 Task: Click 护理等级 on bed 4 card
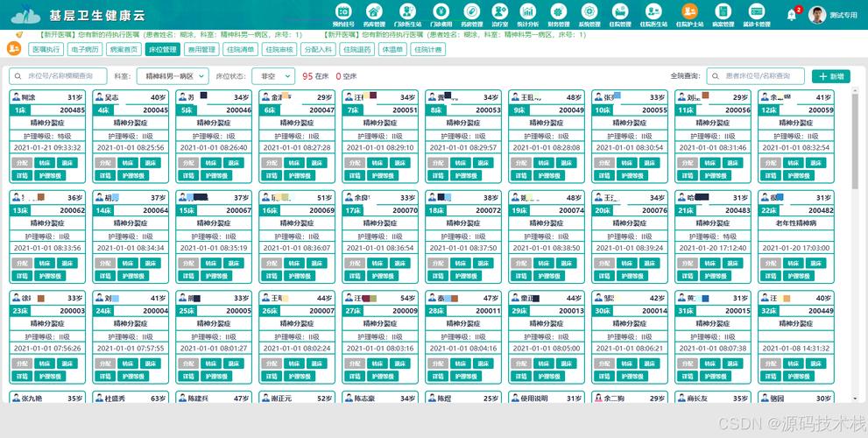[x=300, y=175]
